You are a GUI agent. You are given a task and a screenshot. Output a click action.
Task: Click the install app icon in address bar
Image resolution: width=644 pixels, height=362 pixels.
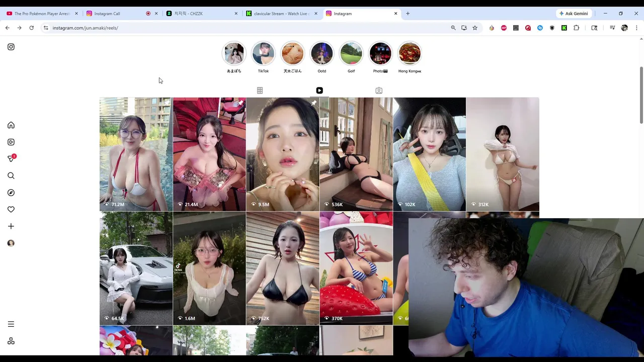(x=464, y=28)
